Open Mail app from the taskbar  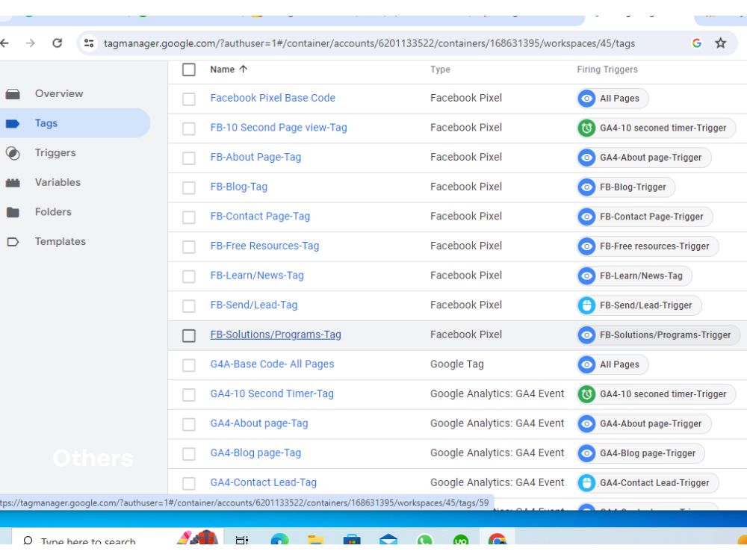pos(388,540)
